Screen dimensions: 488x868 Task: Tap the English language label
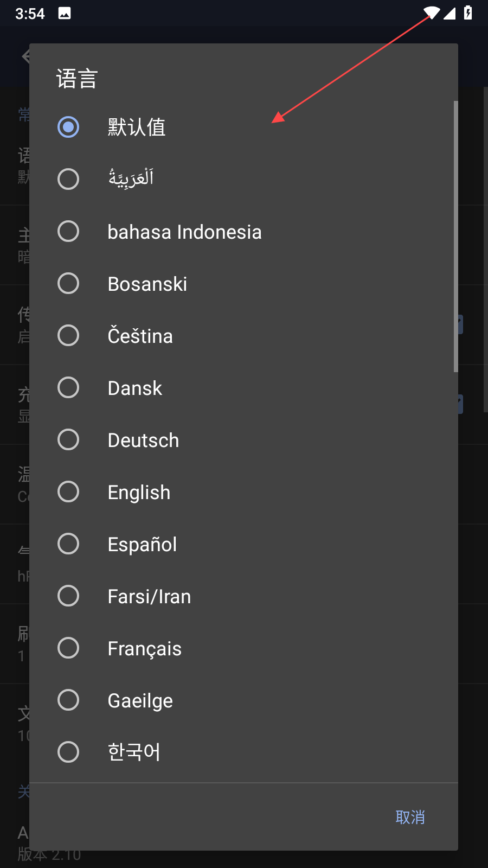(139, 492)
